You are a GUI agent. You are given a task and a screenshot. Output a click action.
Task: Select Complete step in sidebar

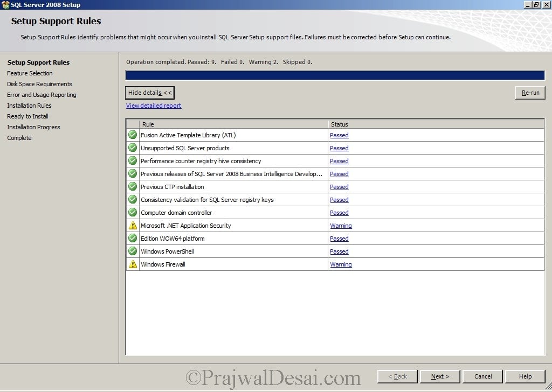19,138
